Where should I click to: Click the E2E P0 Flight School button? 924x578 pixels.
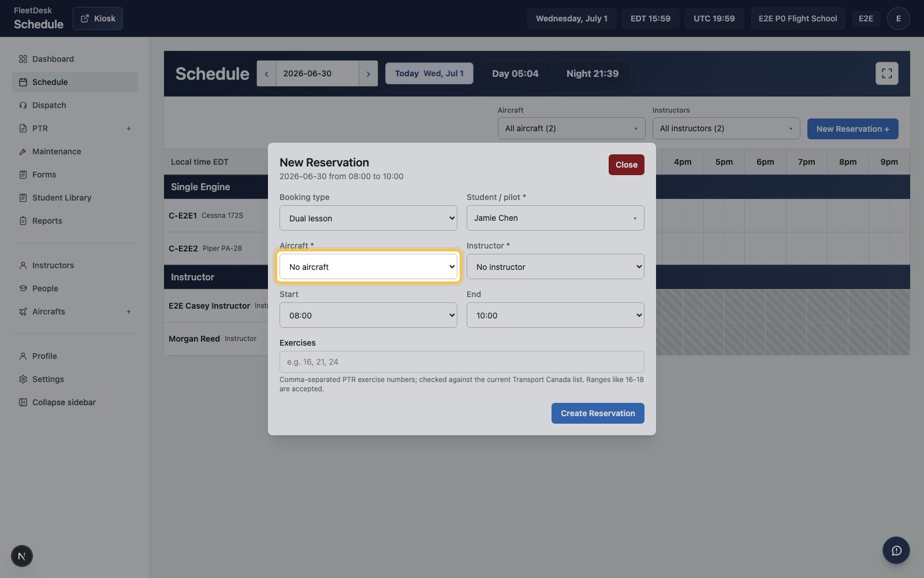pos(798,18)
